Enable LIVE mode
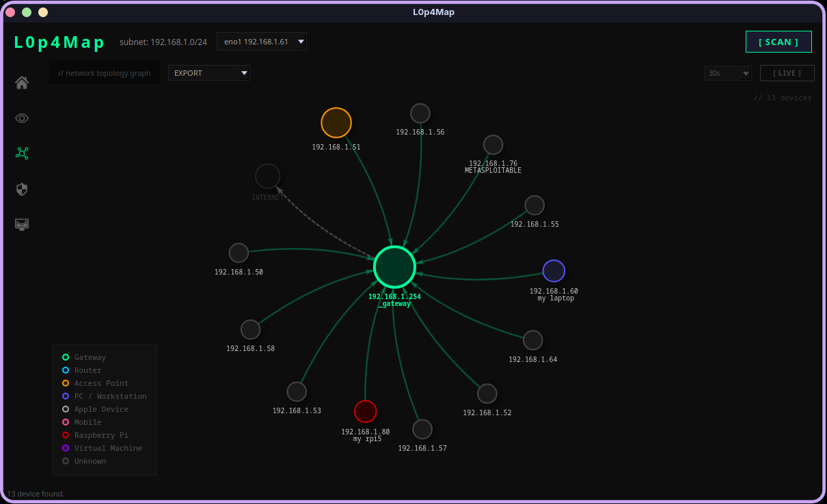This screenshot has width=827, height=504. pos(787,73)
